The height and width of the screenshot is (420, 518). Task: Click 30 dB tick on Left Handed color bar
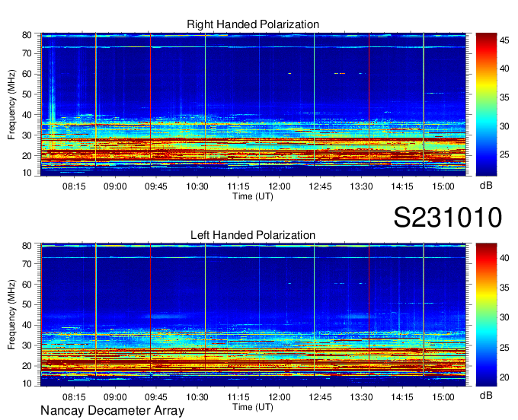(504, 317)
